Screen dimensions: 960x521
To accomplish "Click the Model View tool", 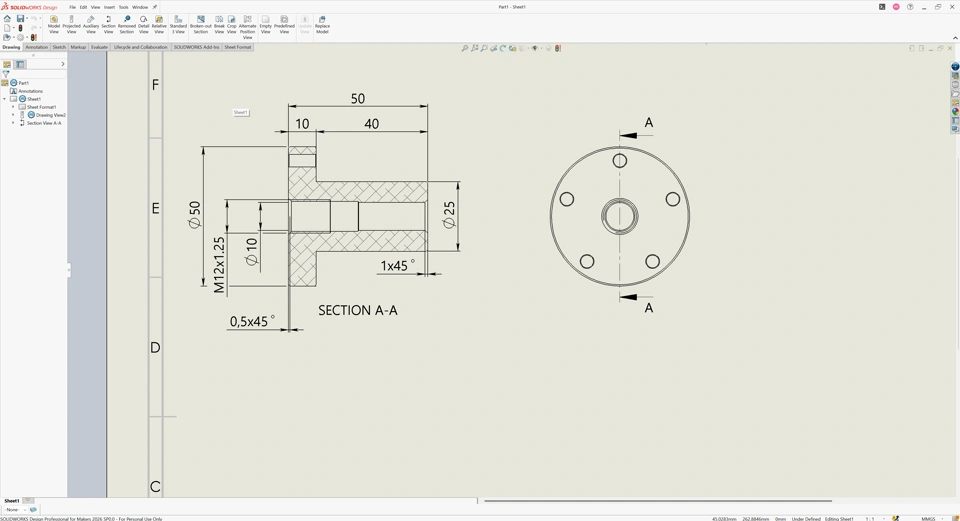I will tap(54, 25).
